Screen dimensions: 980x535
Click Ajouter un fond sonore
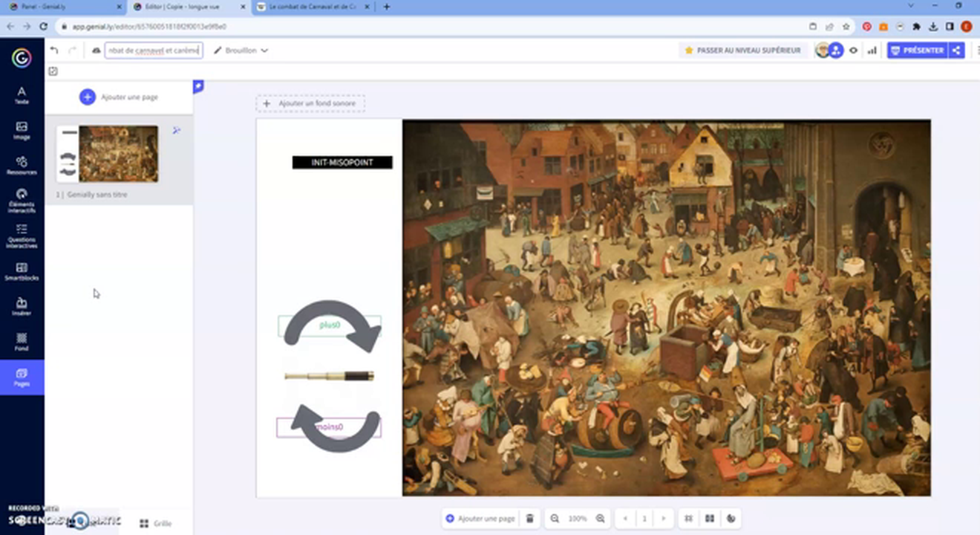coord(310,103)
